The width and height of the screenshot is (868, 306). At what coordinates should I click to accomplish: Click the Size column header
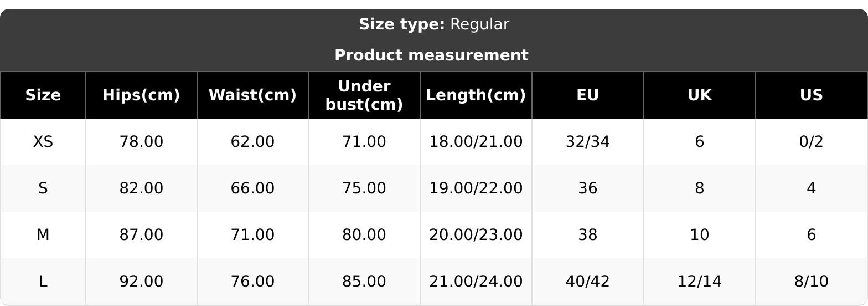point(43,95)
